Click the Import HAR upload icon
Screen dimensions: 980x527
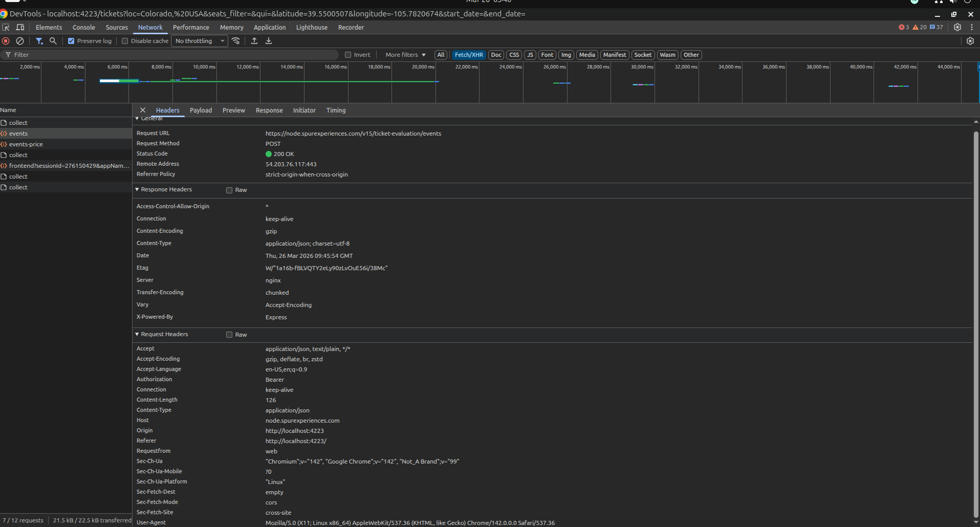(254, 41)
